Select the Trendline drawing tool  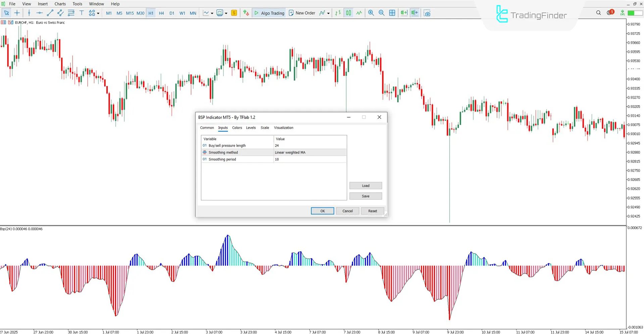(50, 13)
